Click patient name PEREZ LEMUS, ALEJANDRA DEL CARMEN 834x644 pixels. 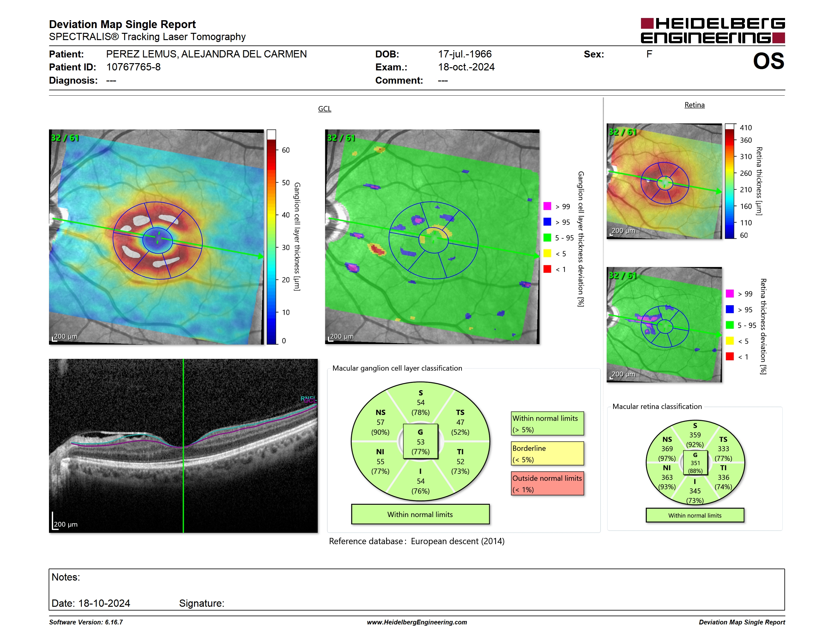click(x=206, y=54)
